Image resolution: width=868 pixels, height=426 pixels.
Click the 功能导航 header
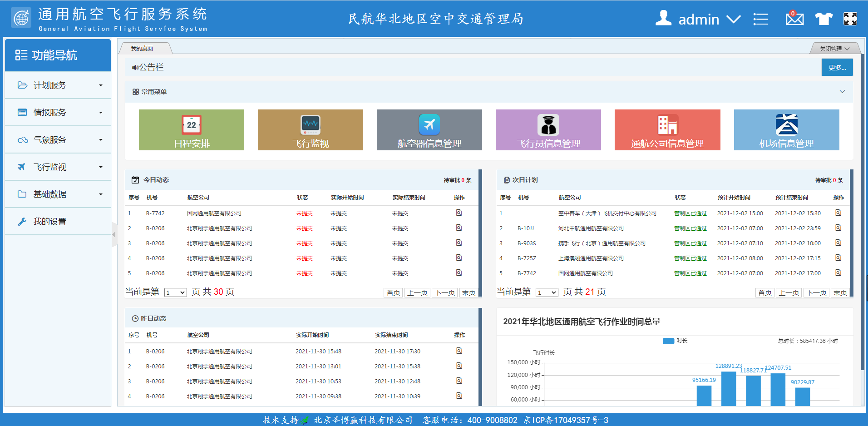point(58,55)
